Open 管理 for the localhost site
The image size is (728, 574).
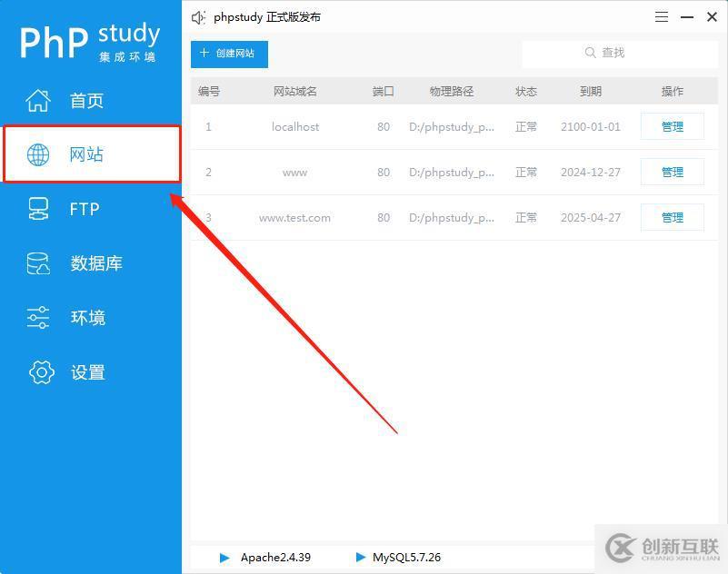672,125
